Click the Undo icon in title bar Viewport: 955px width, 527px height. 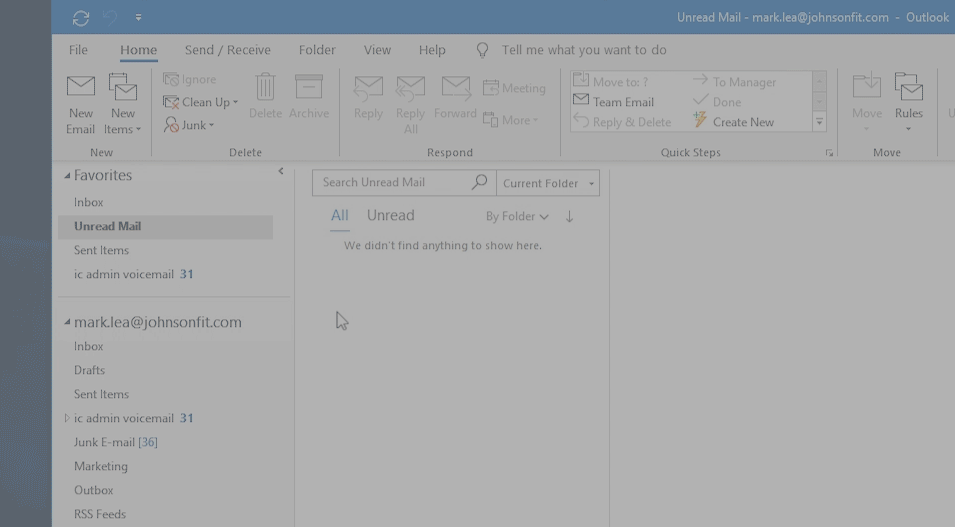[110, 18]
